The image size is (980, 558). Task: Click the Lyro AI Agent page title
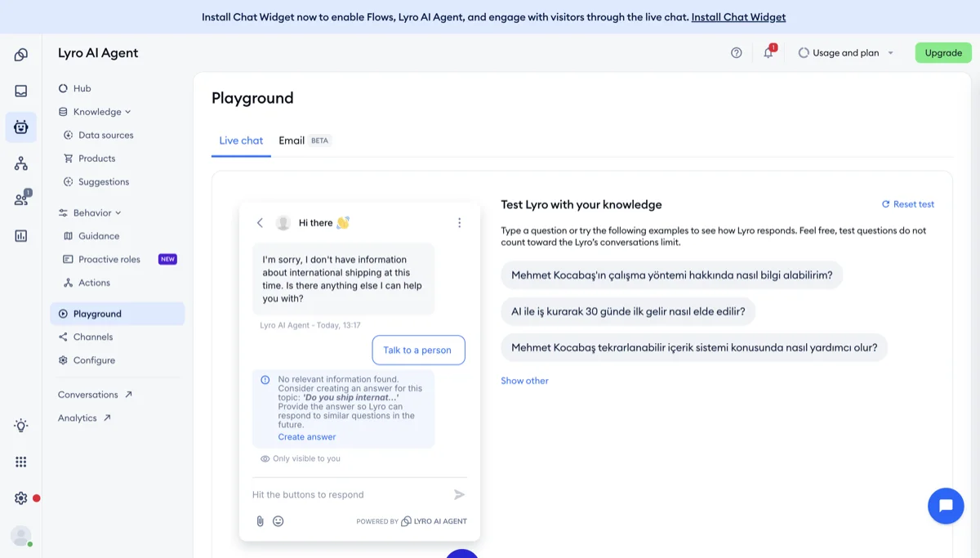(98, 53)
